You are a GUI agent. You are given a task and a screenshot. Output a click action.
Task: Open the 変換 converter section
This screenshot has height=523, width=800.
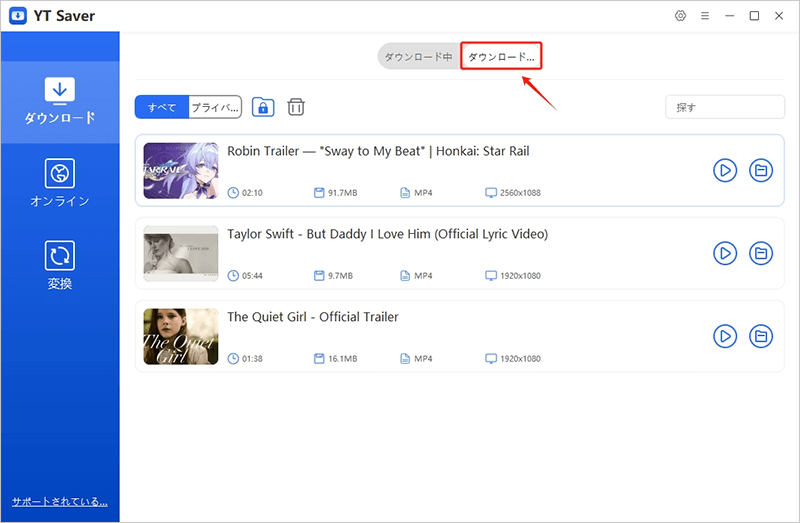(x=60, y=266)
